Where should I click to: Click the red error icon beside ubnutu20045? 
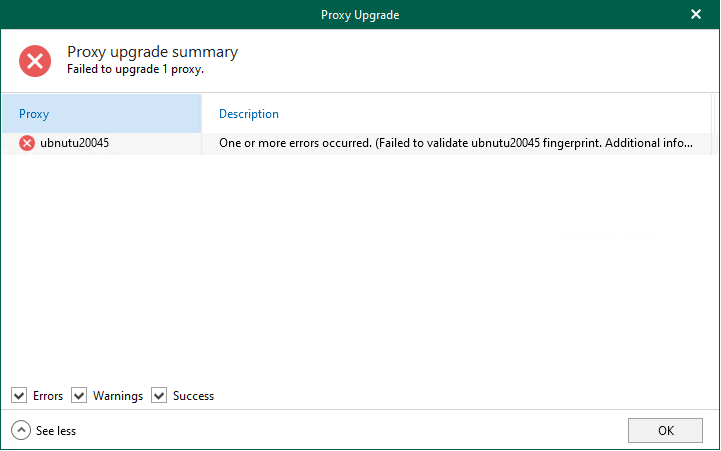[27, 143]
